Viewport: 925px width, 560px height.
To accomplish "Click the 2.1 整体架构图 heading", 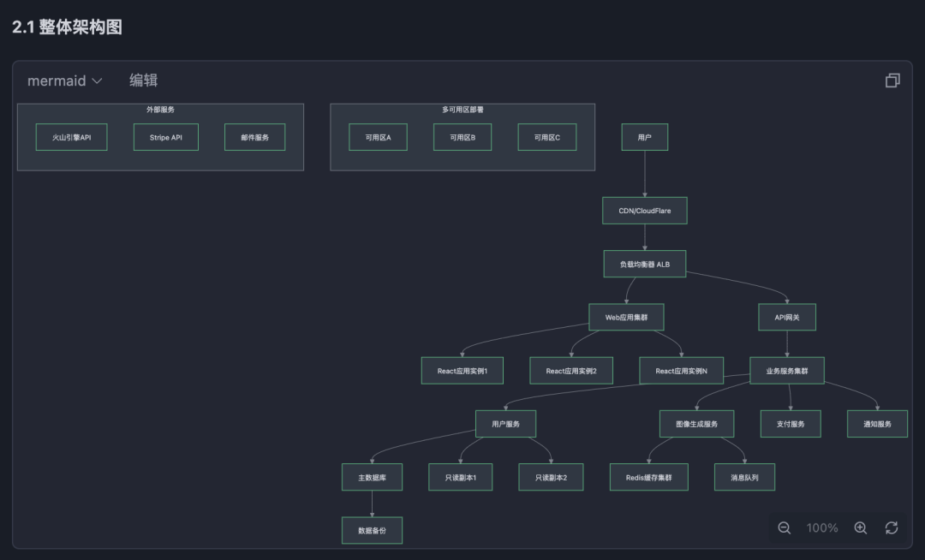I will click(68, 27).
